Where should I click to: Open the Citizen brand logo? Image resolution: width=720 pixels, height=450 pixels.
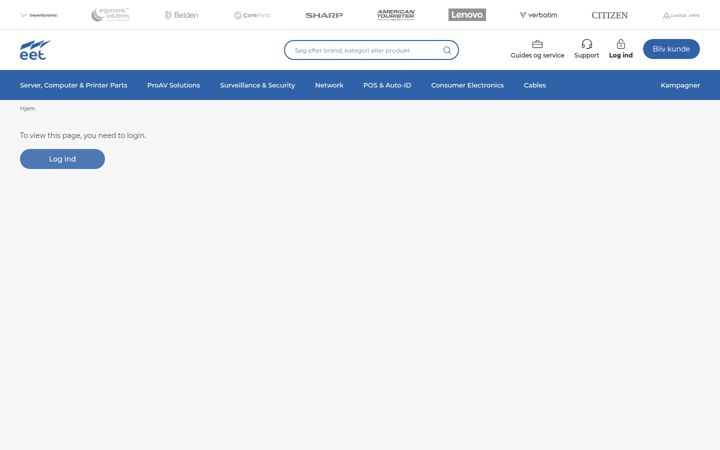pos(609,15)
